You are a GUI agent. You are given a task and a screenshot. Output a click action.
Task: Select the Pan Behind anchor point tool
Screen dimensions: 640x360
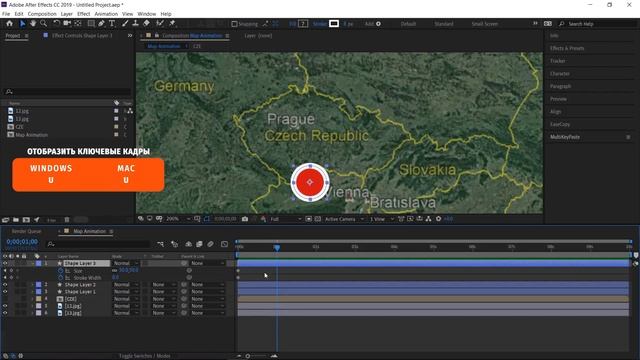(78, 24)
